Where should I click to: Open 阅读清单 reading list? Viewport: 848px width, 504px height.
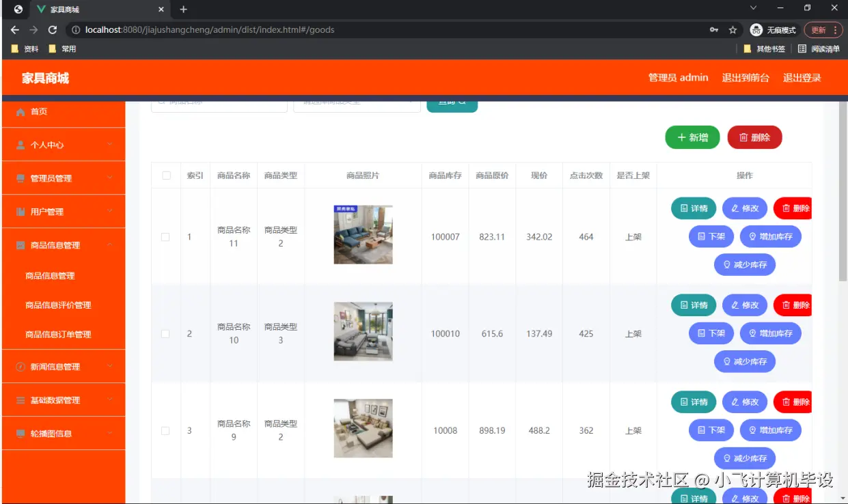pos(819,49)
